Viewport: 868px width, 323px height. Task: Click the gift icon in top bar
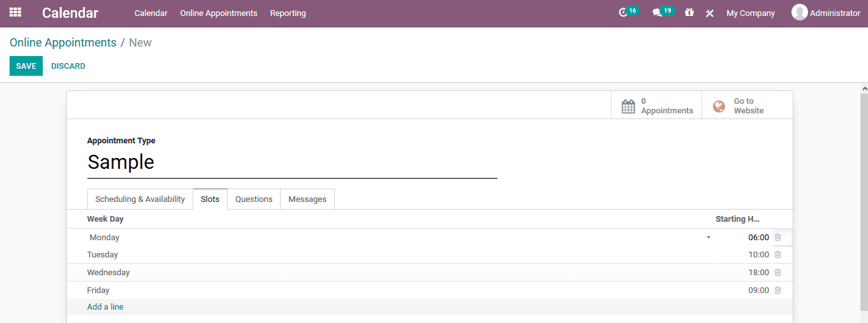pyautogui.click(x=689, y=13)
